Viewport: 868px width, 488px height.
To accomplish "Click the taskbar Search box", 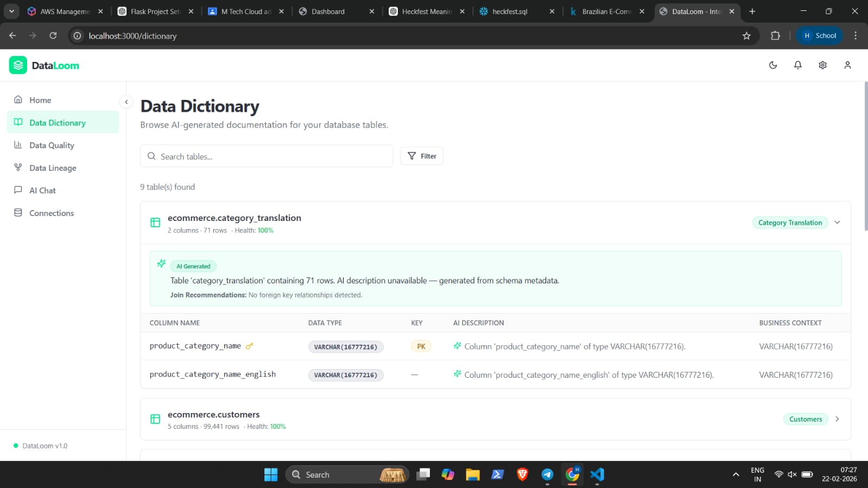I will 347,475.
